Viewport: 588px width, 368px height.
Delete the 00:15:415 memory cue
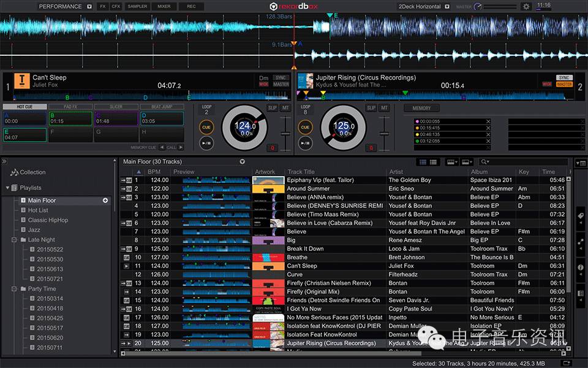[x=488, y=128]
